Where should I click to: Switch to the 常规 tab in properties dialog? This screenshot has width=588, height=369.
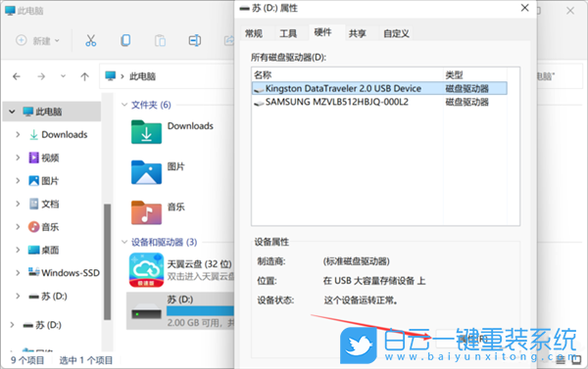(x=254, y=33)
